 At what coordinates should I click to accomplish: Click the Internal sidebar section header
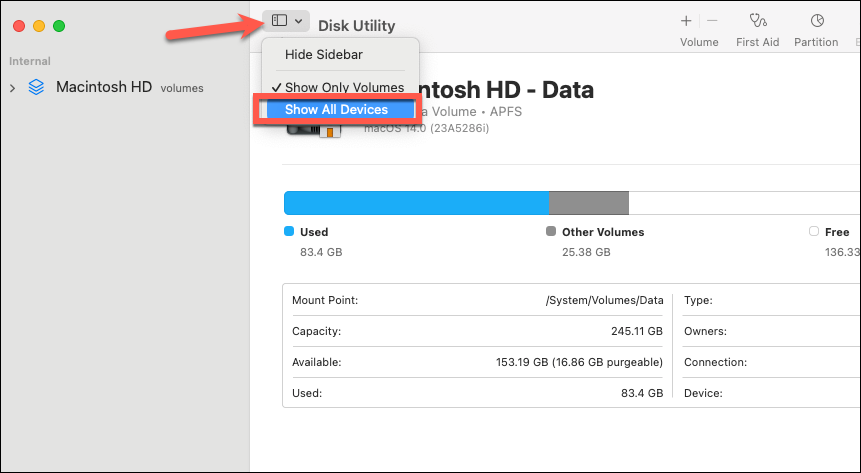pyautogui.click(x=30, y=61)
